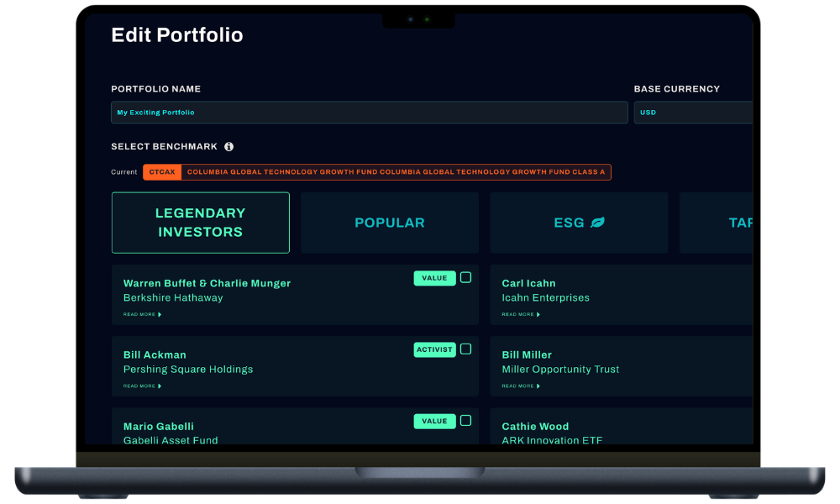Expand Read More under Pershing Square Holdings
The image size is (840, 504).
(x=143, y=386)
